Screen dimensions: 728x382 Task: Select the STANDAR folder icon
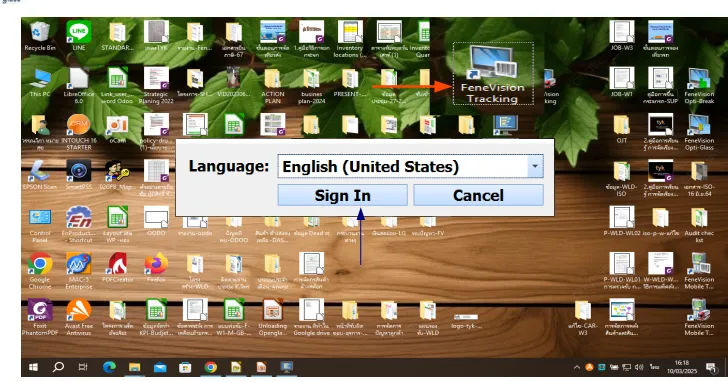click(117, 36)
